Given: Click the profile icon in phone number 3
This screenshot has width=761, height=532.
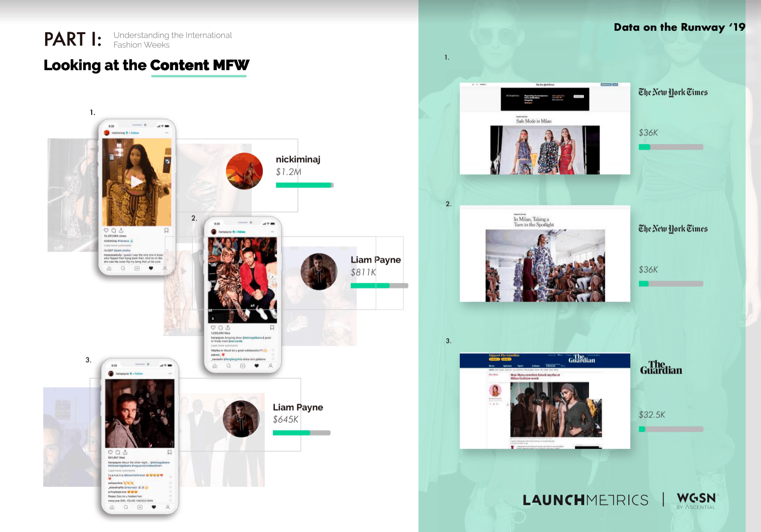Looking at the screenshot, I should tap(168, 507).
